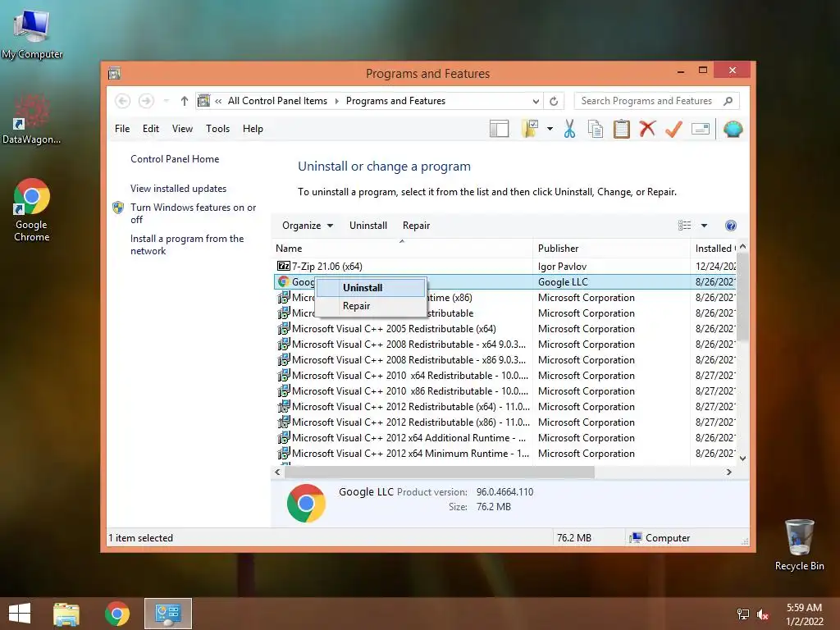Click the vertical scrollbar down arrow
Screen dimensions: 840x630
coord(742,459)
